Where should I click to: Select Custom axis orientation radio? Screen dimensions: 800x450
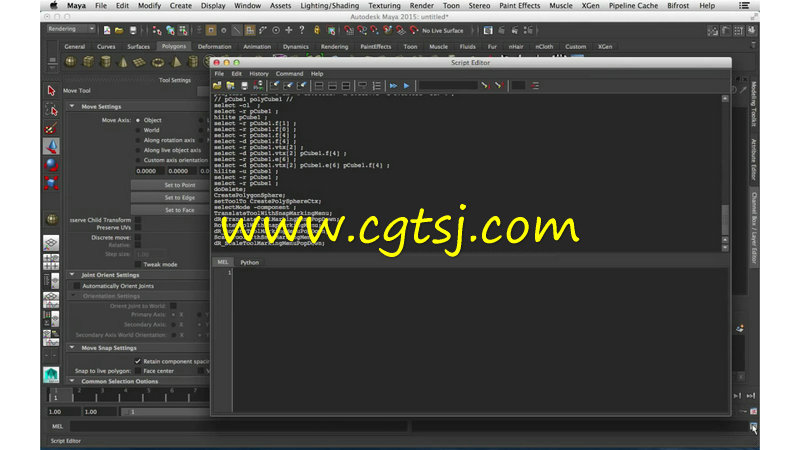tap(138, 160)
